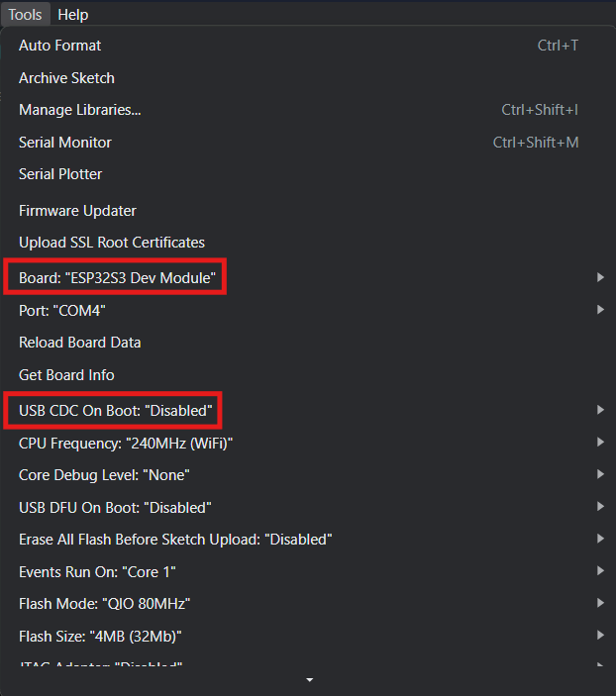The height and width of the screenshot is (696, 616).
Task: Open Manage Libraries
Action: (x=80, y=110)
